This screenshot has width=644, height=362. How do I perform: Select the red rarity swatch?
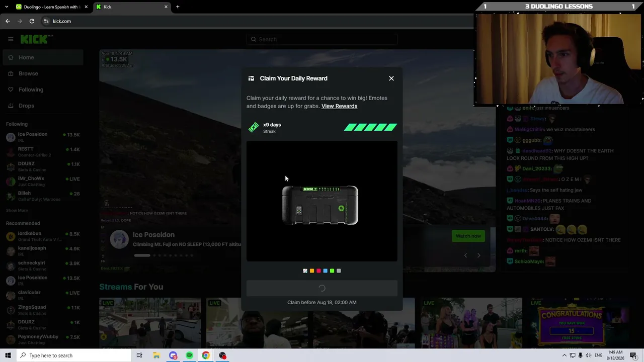pos(318,271)
